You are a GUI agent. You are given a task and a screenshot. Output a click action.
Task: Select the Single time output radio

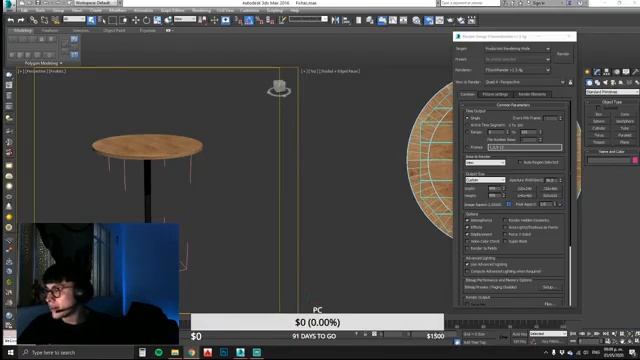[x=467, y=118]
